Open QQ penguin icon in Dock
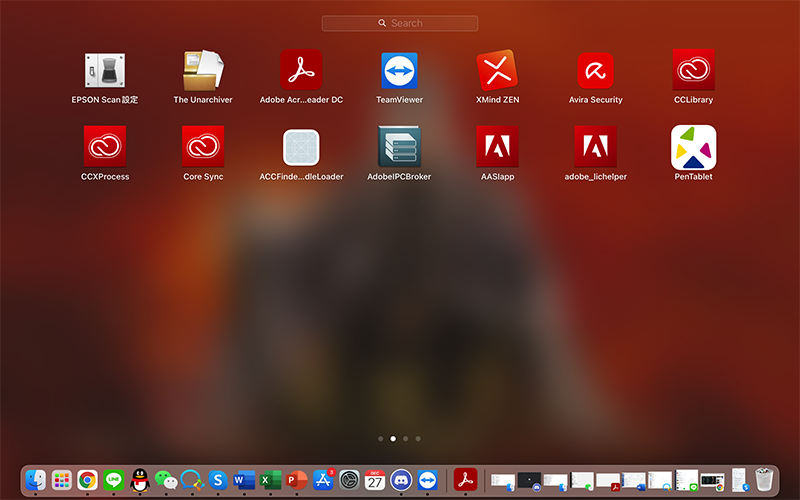 [x=140, y=480]
